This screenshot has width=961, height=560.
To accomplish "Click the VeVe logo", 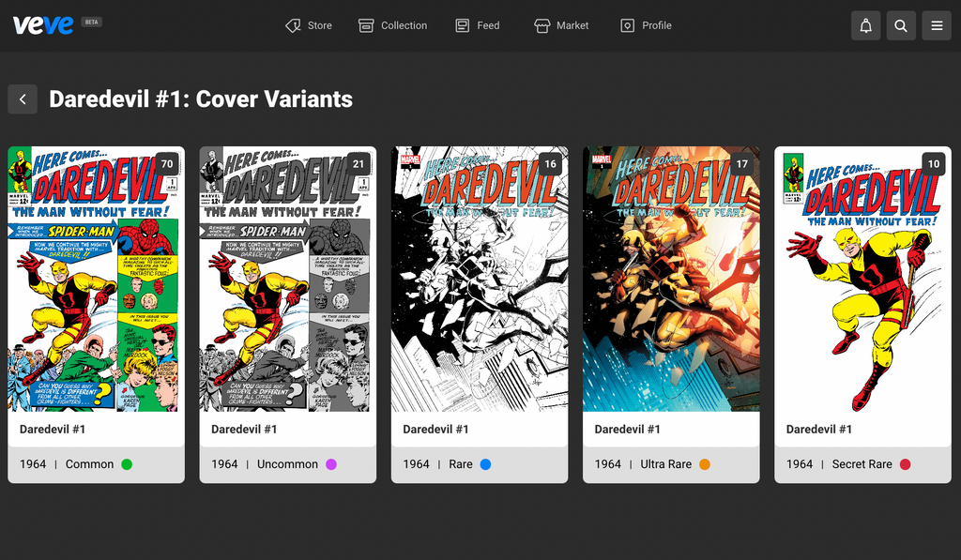I will [x=43, y=25].
